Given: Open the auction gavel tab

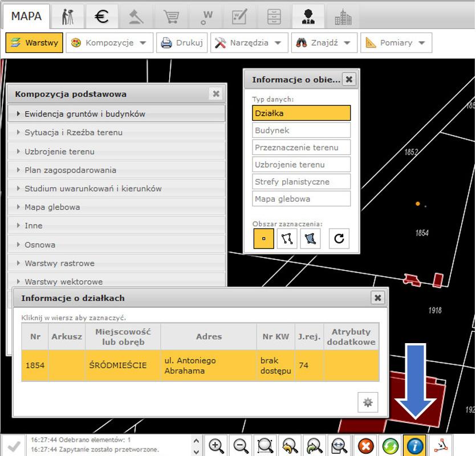Looking at the screenshot, I should (x=136, y=17).
